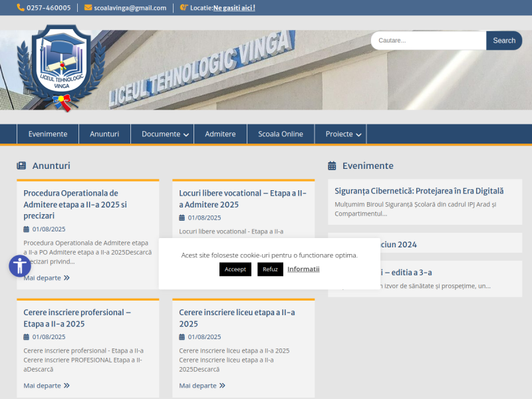The image size is (532, 399).
Task: Expand the Proiecte dropdown
Action: 340,134
